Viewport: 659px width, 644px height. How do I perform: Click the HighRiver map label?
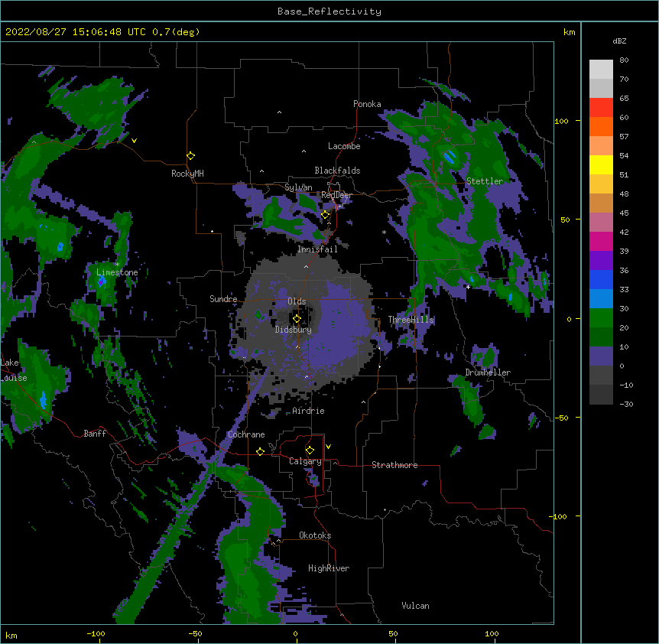328,568
